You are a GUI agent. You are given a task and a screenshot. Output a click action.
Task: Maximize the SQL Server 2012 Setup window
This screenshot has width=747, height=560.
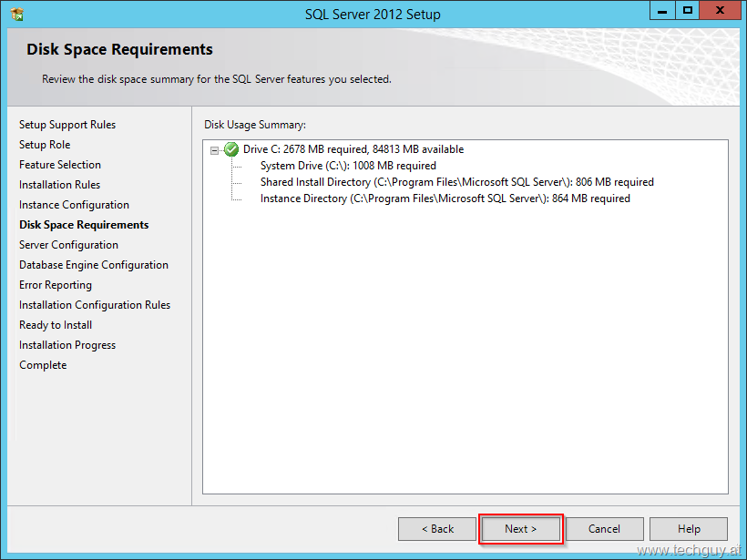688,11
